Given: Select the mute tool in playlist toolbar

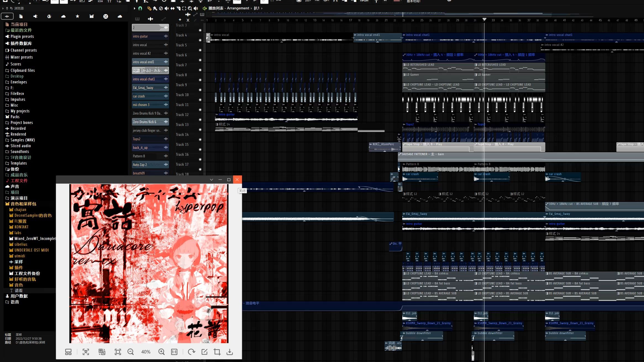Looking at the screenshot, I should (x=167, y=8).
